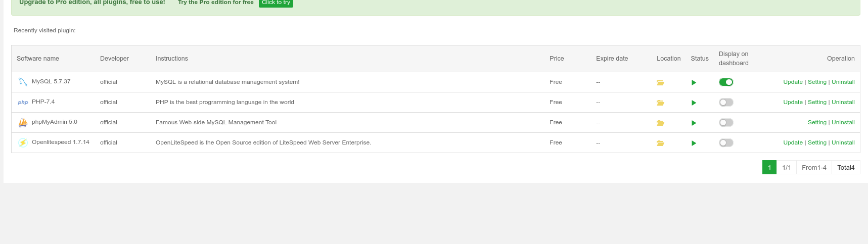Open the PHP-7.4 folder location icon
Image resolution: width=868 pixels, height=244 pixels.
(660, 103)
